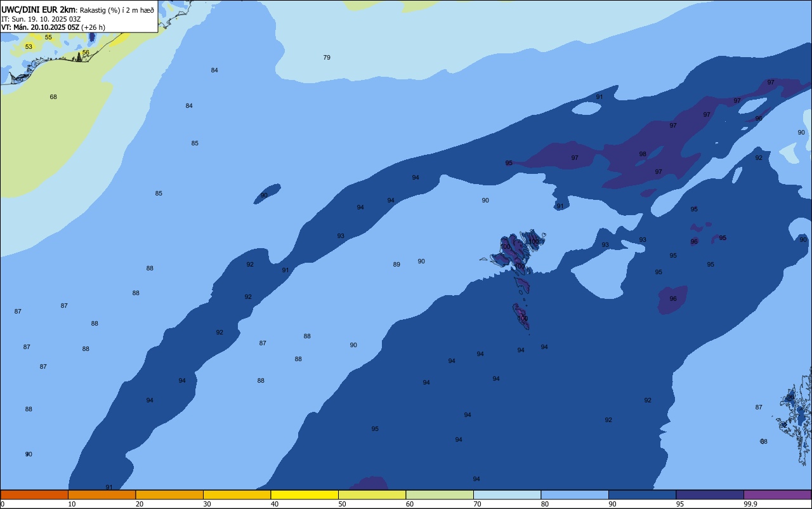Click the legend tick label "70"
The height and width of the screenshot is (509, 812).
[x=477, y=504]
